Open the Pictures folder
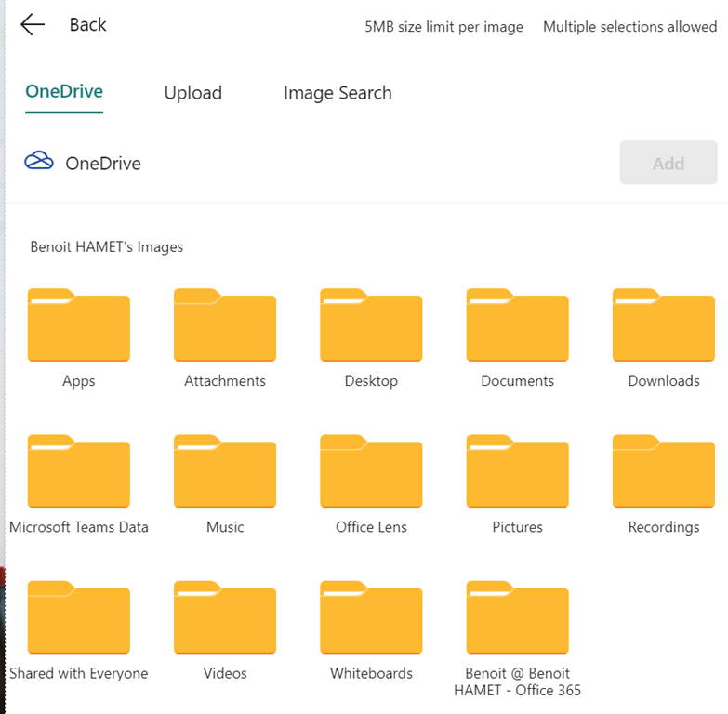728x714 pixels. [517, 471]
